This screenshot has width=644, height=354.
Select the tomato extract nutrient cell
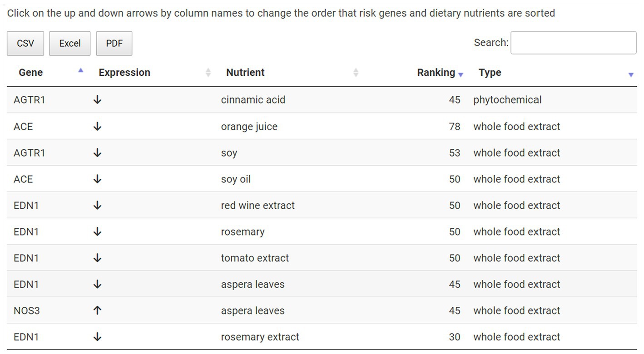click(255, 258)
